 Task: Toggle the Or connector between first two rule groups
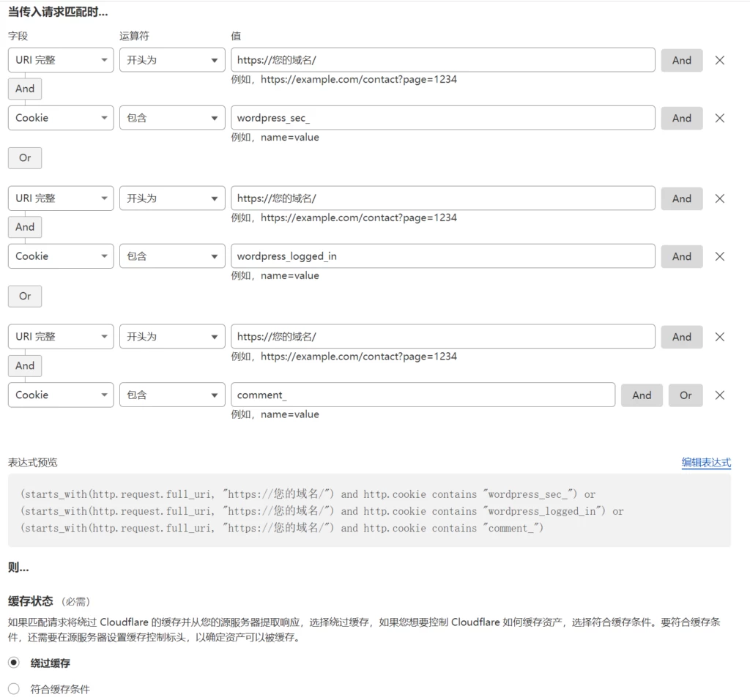[x=24, y=157]
